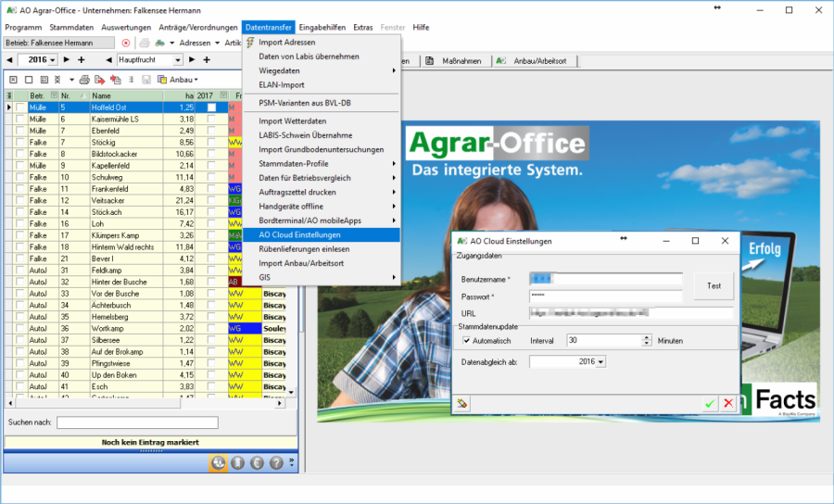This screenshot has width=834, height=504.
Task: Click the deselect-all X box icon
Action: coord(13,80)
